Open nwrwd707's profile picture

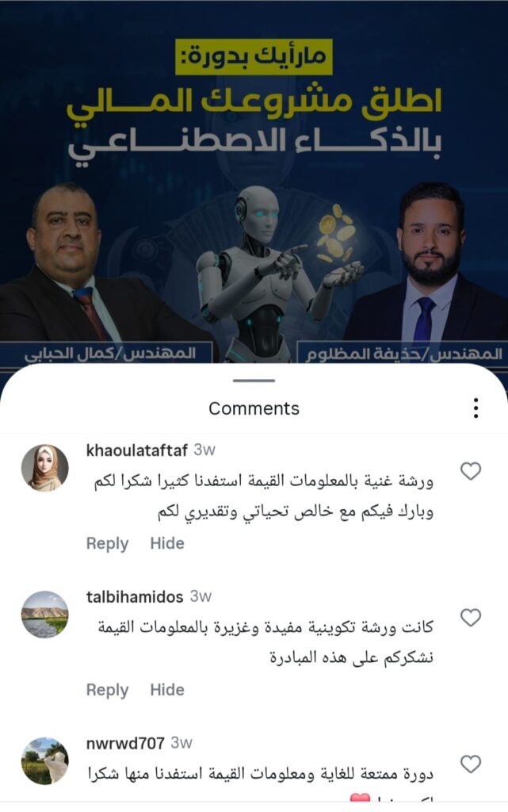(45, 760)
